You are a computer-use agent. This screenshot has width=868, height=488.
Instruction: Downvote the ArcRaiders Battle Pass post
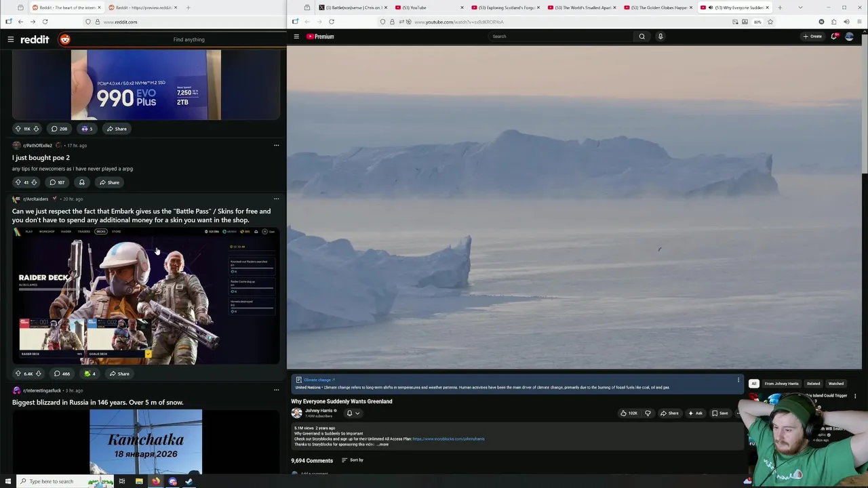pos(39,373)
